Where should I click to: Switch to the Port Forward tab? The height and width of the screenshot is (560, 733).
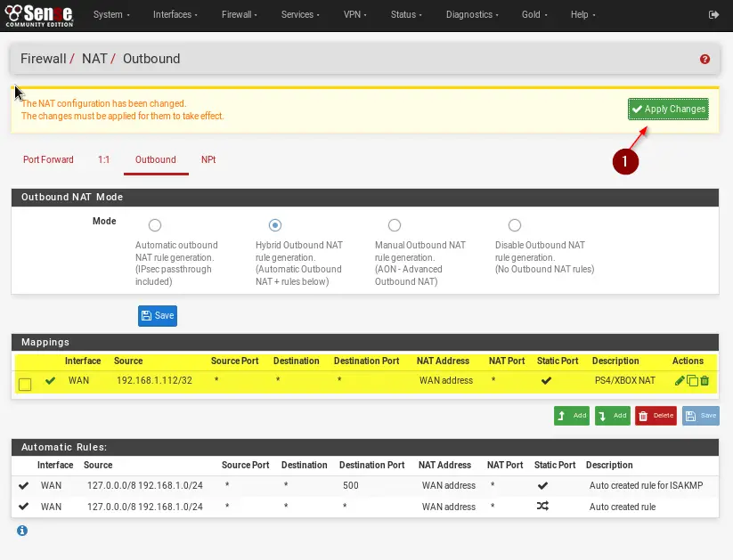48,160
